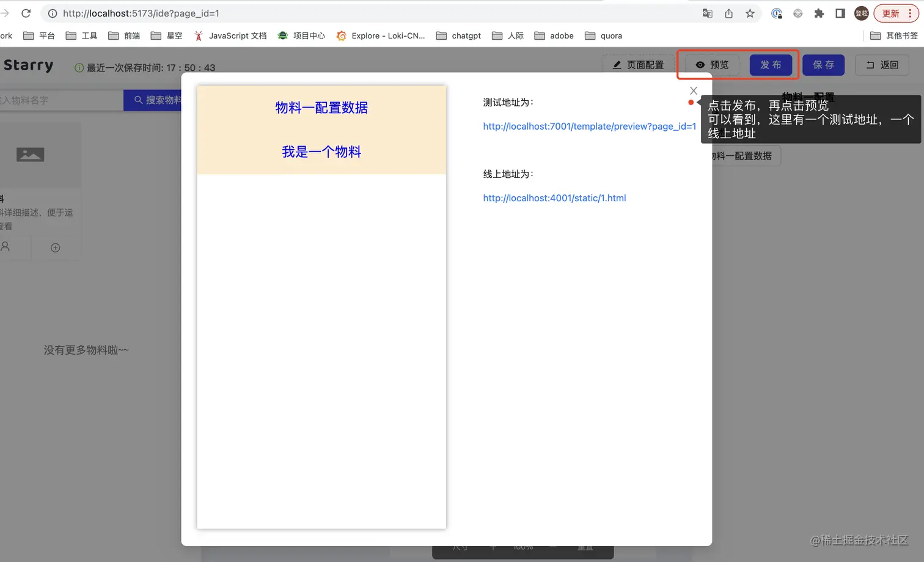Toggle the browser side panel icon
This screenshot has width=924, height=562.
tap(840, 13)
